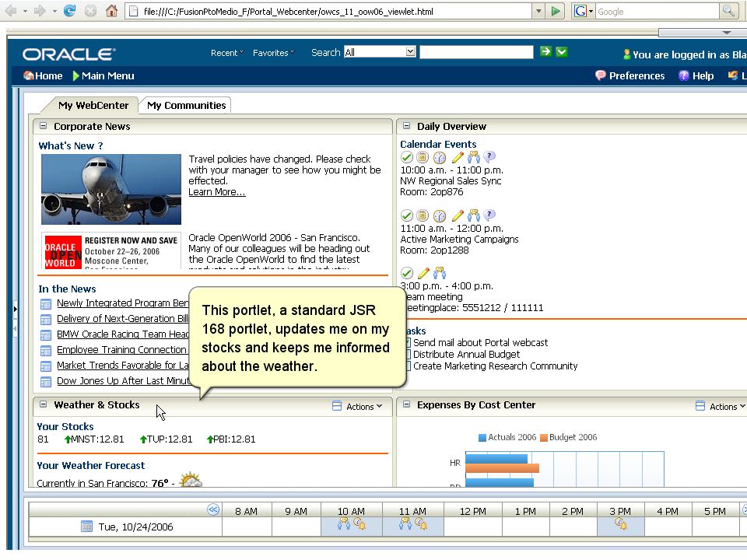Click previous double-arrow icon in timeline header

213,509
